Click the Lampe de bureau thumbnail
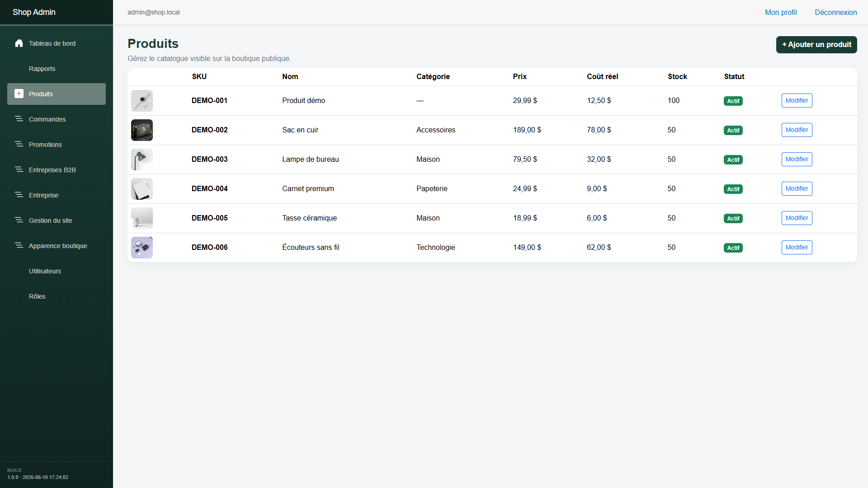 tap(142, 160)
